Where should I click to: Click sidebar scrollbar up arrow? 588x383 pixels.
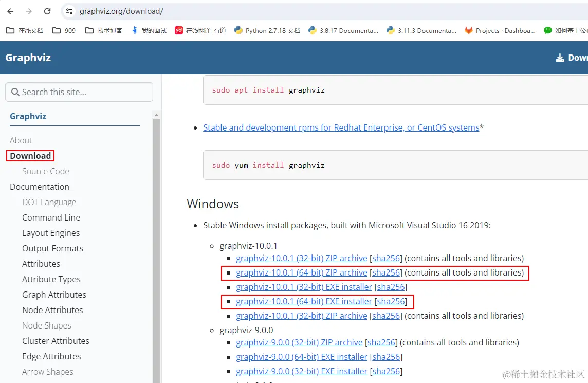tap(156, 115)
